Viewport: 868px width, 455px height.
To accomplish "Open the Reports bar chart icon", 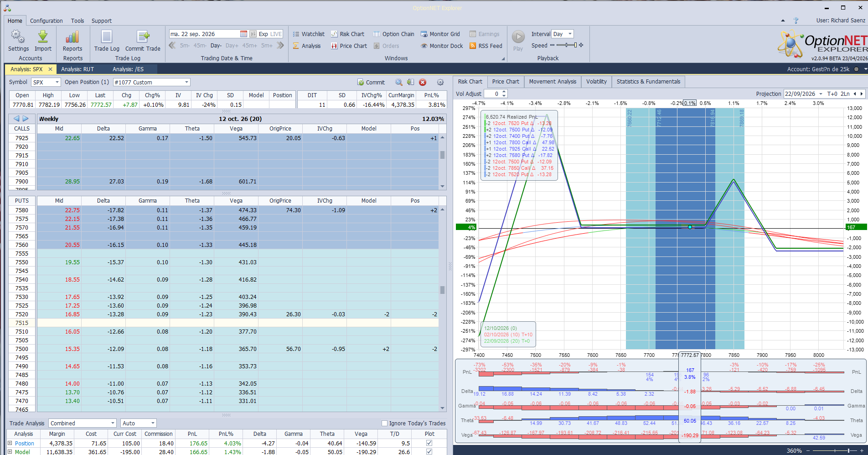I will [x=72, y=41].
